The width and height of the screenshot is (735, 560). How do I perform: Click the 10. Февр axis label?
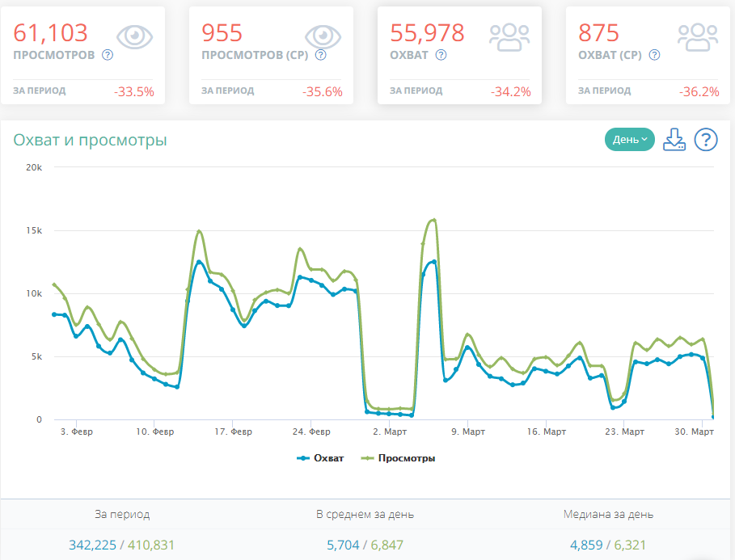pyautogui.click(x=154, y=432)
